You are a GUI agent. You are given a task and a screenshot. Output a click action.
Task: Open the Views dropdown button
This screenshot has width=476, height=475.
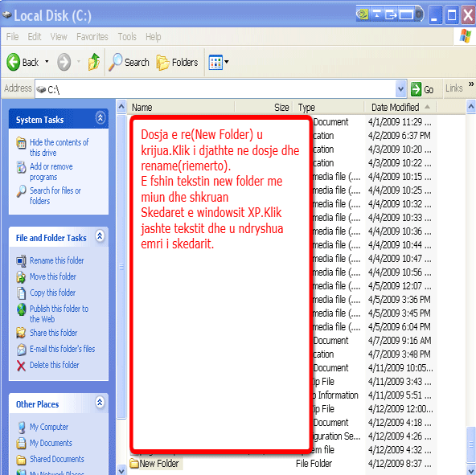pyautogui.click(x=219, y=62)
